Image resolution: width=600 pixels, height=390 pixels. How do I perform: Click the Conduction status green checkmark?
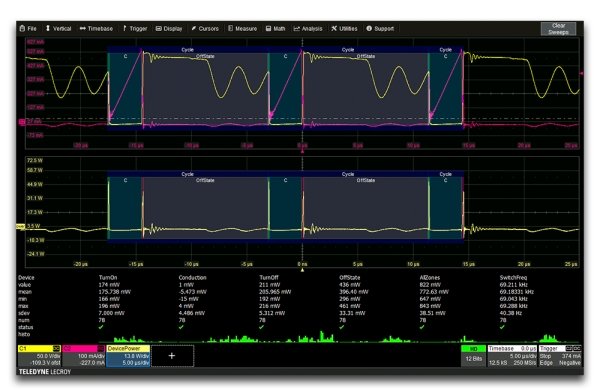point(181,327)
